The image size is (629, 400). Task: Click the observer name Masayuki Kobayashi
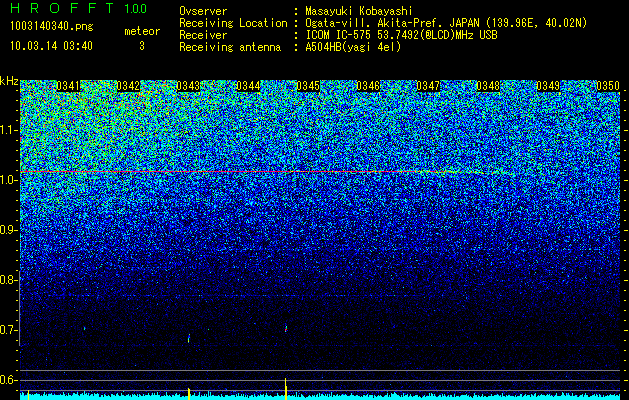click(x=359, y=11)
